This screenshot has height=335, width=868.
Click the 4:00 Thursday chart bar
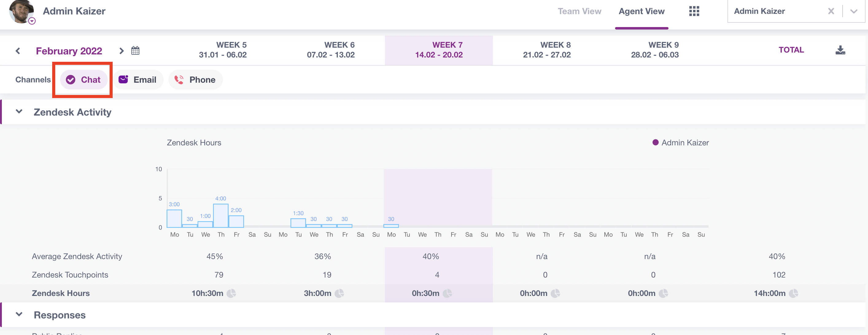click(221, 215)
